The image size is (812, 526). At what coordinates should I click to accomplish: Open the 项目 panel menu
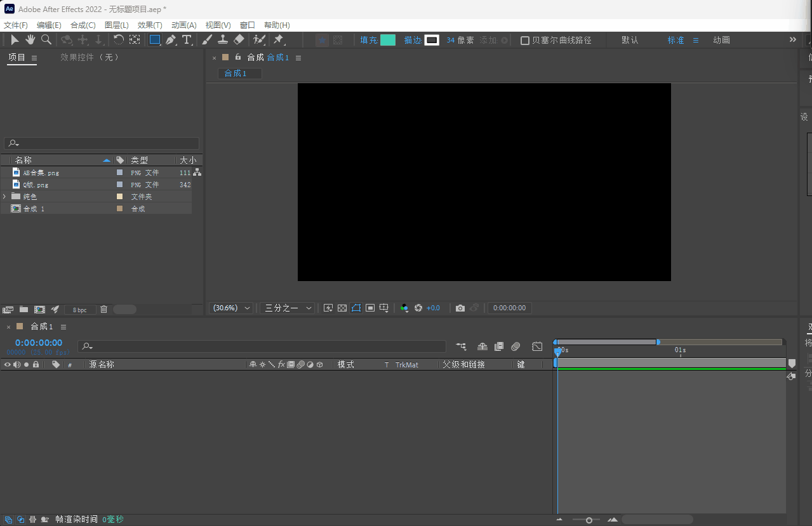(34, 58)
